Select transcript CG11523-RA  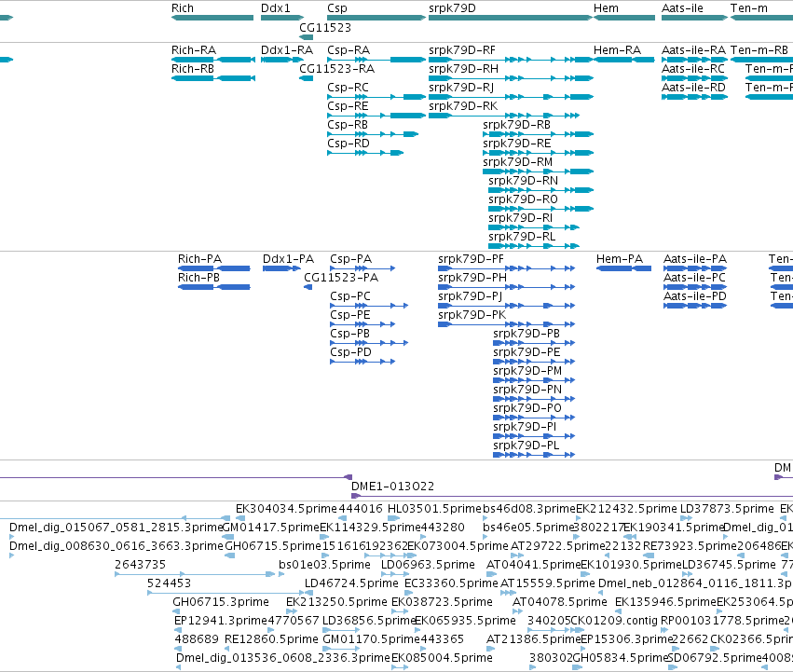tap(307, 78)
